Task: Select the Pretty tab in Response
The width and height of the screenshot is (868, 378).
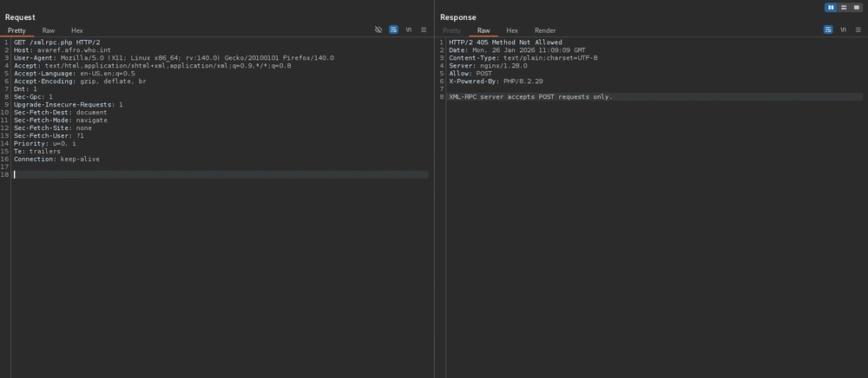Action: click(x=451, y=30)
